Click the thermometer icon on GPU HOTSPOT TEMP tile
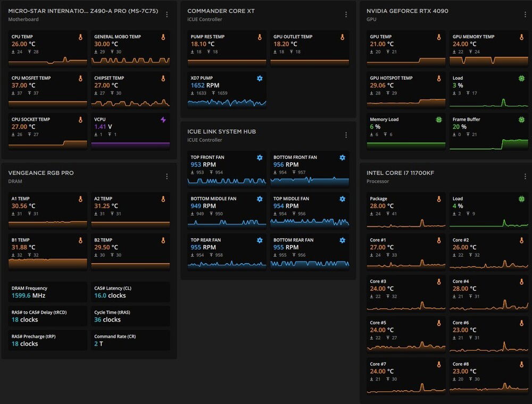The height and width of the screenshot is (404, 532). [439, 79]
